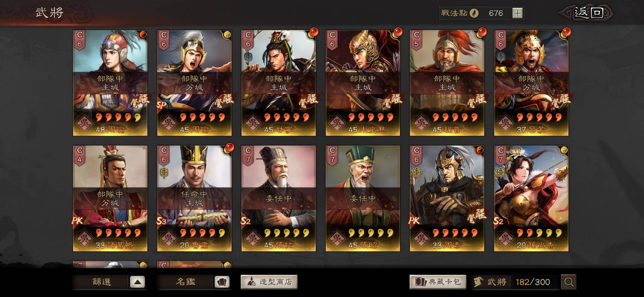Expand the 篩選 filter arrow

(x=137, y=282)
